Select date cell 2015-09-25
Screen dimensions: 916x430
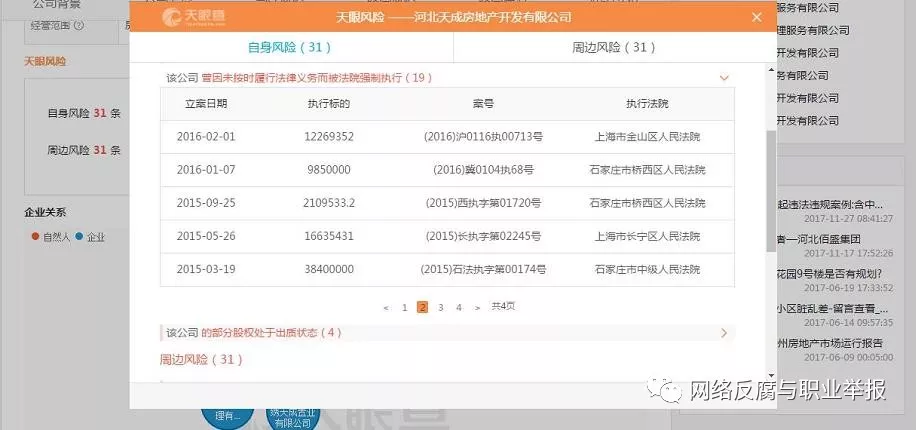[x=206, y=203]
